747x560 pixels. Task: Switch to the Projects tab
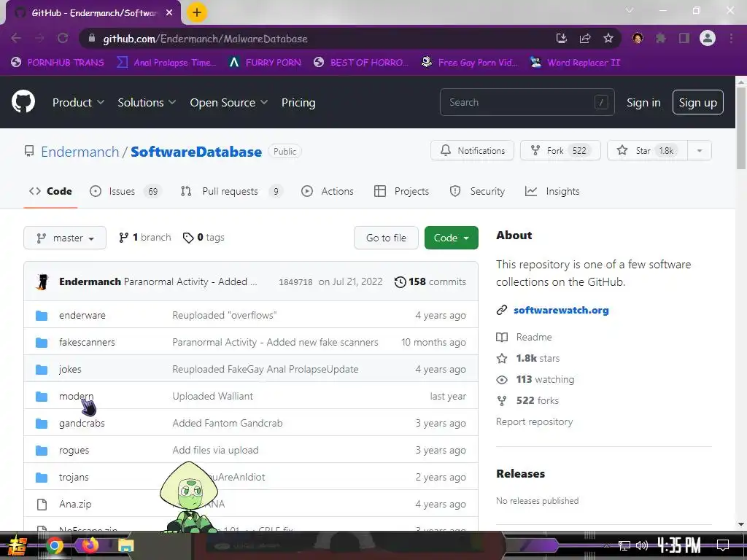tap(402, 191)
